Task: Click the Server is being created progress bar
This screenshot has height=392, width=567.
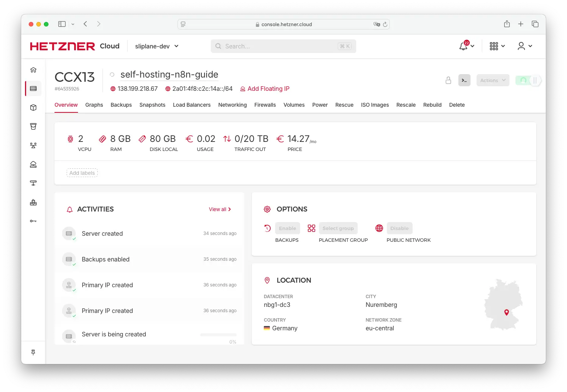Action: click(218, 334)
